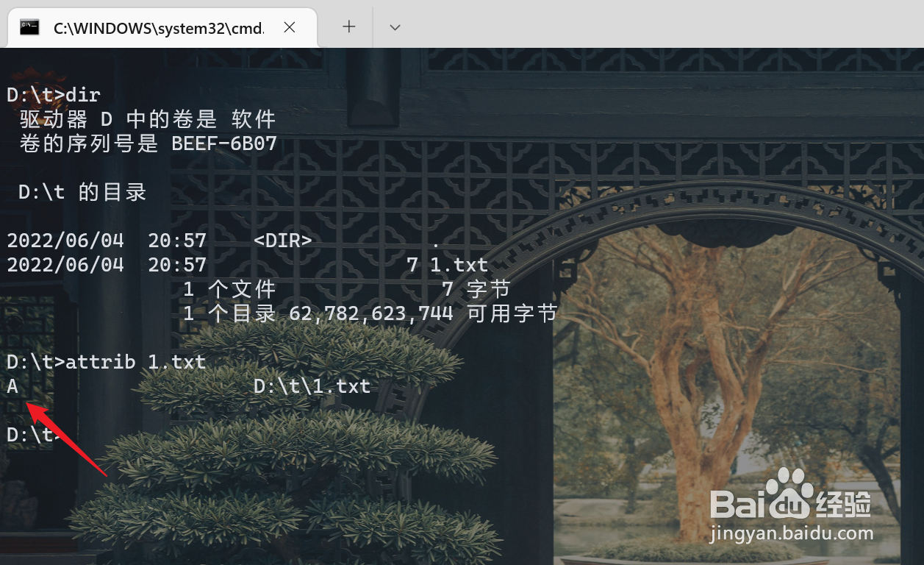Viewport: 924px width, 565px height.
Task: Click '62,782,623,744 可用字节' free space text
Action: tap(423, 314)
